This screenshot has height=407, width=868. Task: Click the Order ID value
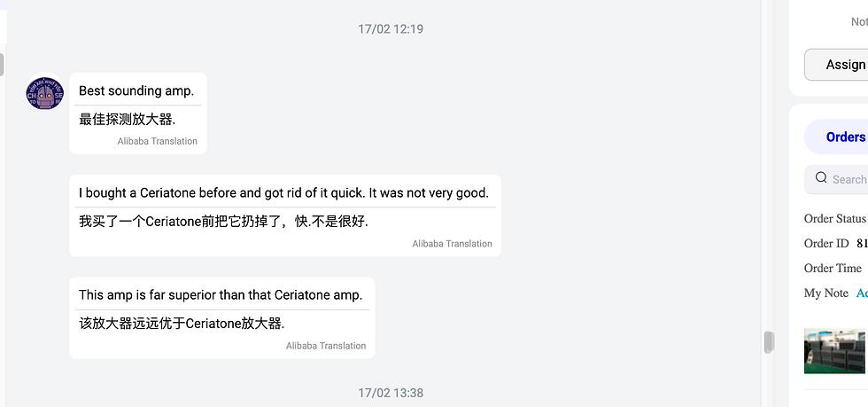[x=862, y=244]
